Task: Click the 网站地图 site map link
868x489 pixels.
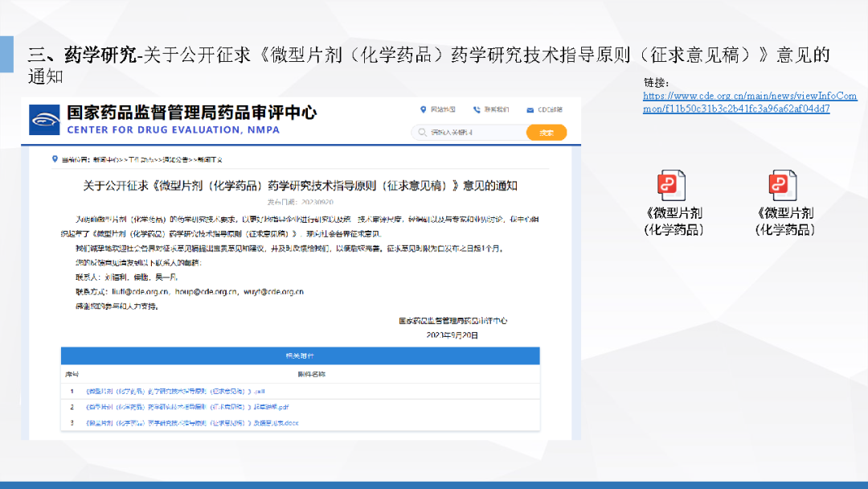Action: [x=443, y=110]
